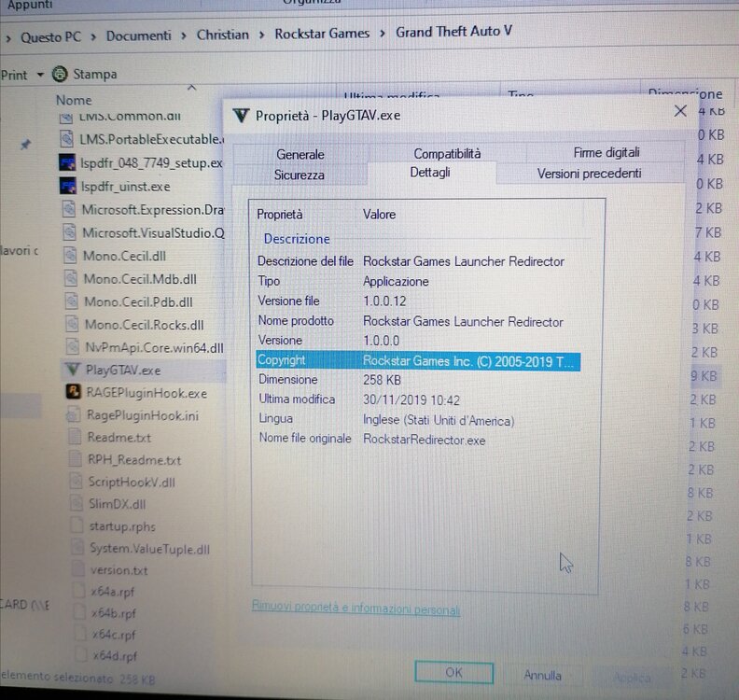Click the startup.rphs file icon

pyautogui.click(x=77, y=525)
